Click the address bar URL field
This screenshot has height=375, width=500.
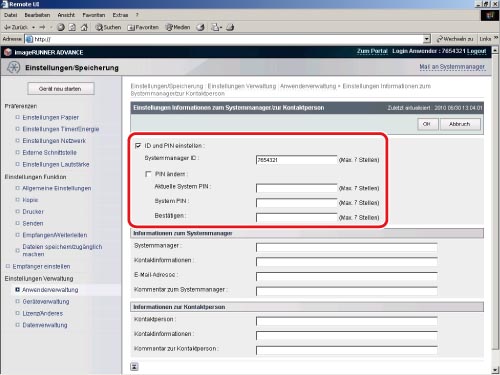[224, 39]
